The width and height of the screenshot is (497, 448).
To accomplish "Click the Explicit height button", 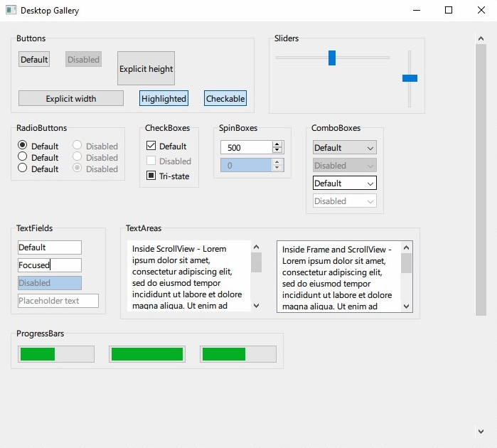I will [x=146, y=68].
